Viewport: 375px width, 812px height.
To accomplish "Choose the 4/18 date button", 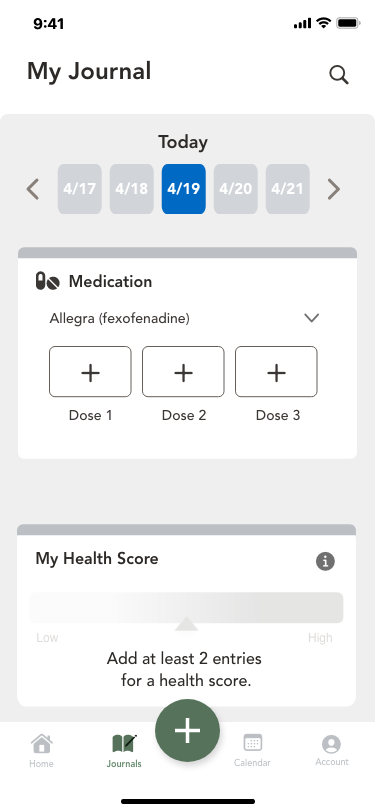I will 132,189.
